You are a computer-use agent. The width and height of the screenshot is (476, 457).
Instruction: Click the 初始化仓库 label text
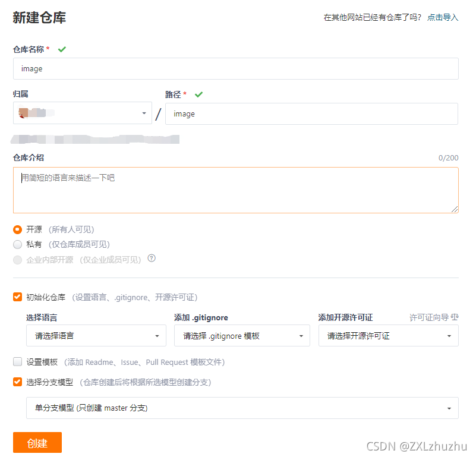pos(46,297)
